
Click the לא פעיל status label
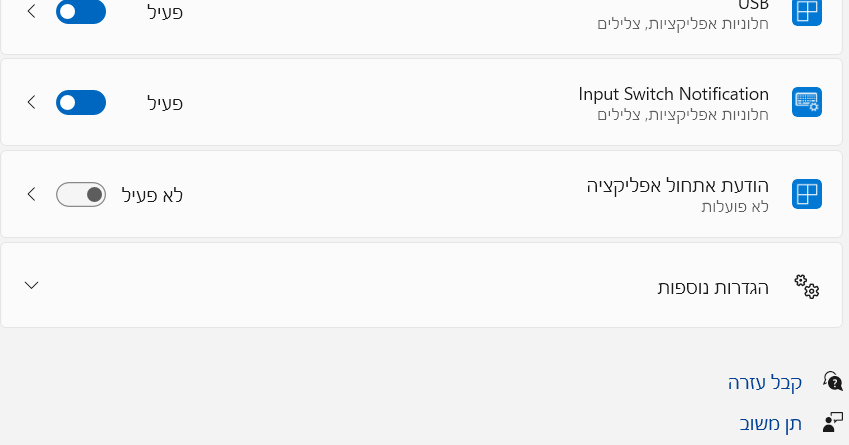152,195
